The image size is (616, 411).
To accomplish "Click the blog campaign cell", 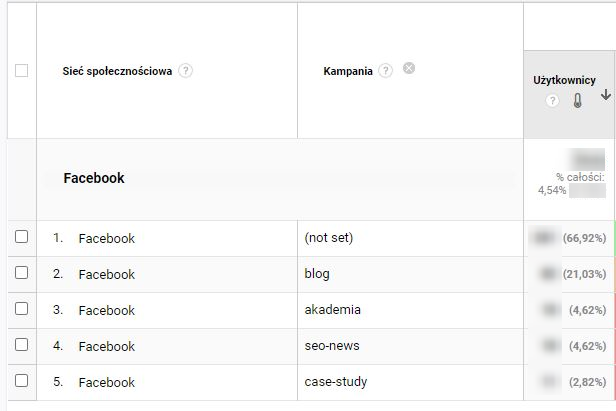I will click(x=317, y=273).
